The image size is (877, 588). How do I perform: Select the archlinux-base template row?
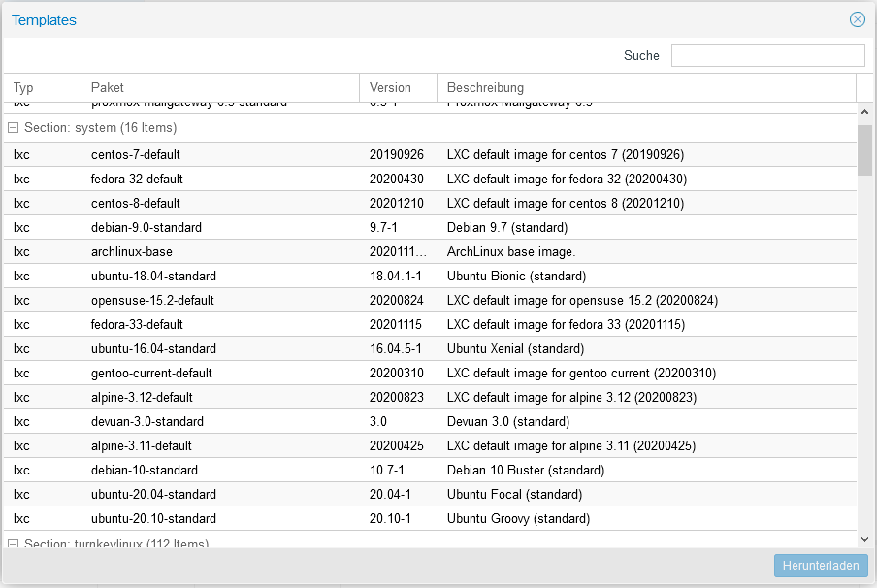(430, 251)
